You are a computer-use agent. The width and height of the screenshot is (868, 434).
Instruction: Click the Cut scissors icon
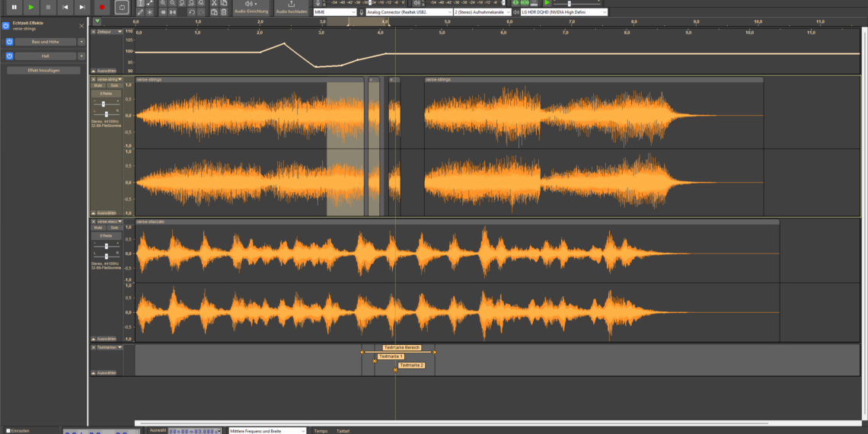click(214, 3)
